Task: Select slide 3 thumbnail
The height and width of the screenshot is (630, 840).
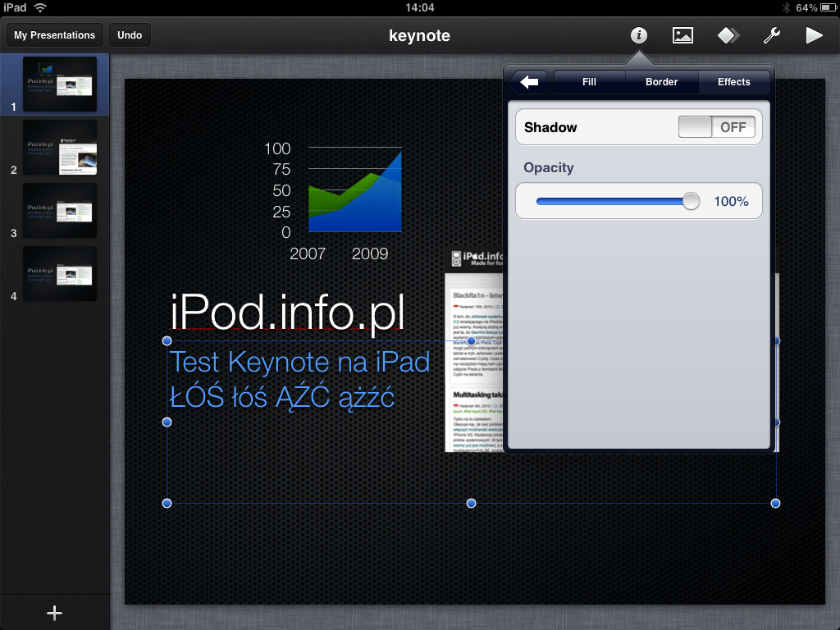Action: (60, 211)
